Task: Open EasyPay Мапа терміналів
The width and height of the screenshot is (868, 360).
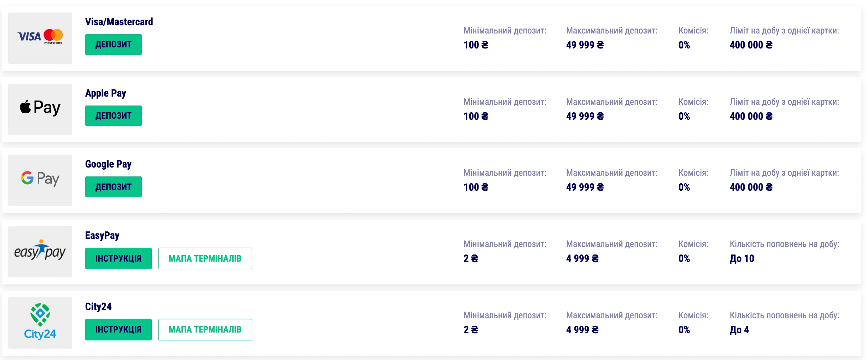Action: 205,258
